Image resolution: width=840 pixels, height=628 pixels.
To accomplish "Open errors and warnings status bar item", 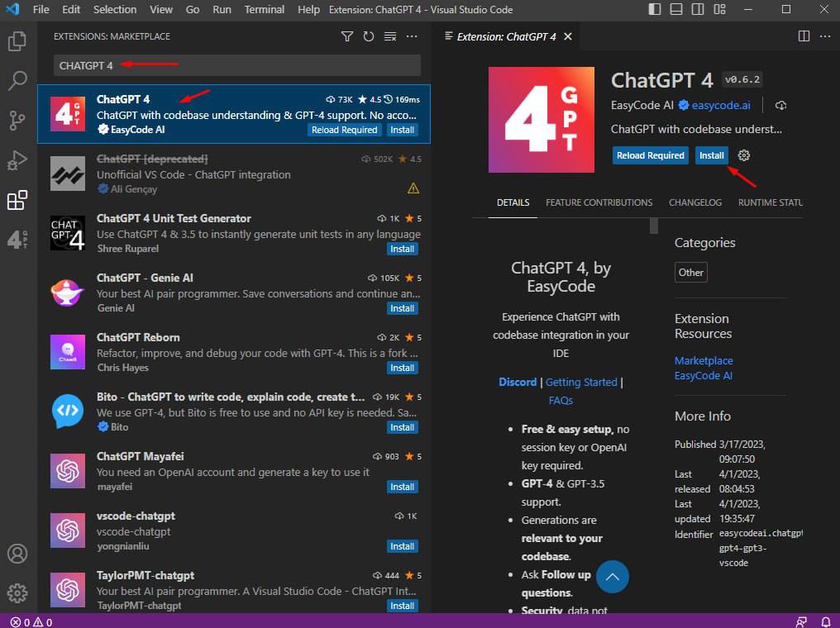I will (x=31, y=621).
